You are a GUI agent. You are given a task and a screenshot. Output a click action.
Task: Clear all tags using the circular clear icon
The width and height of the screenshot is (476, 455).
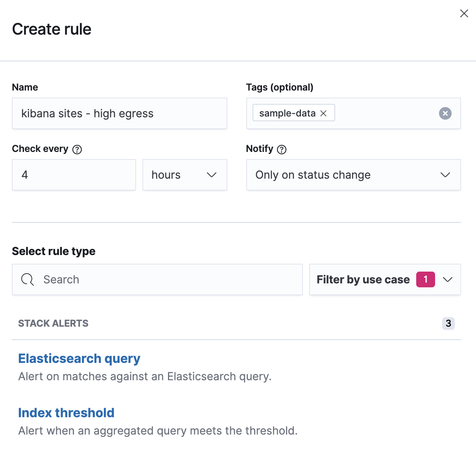[445, 113]
